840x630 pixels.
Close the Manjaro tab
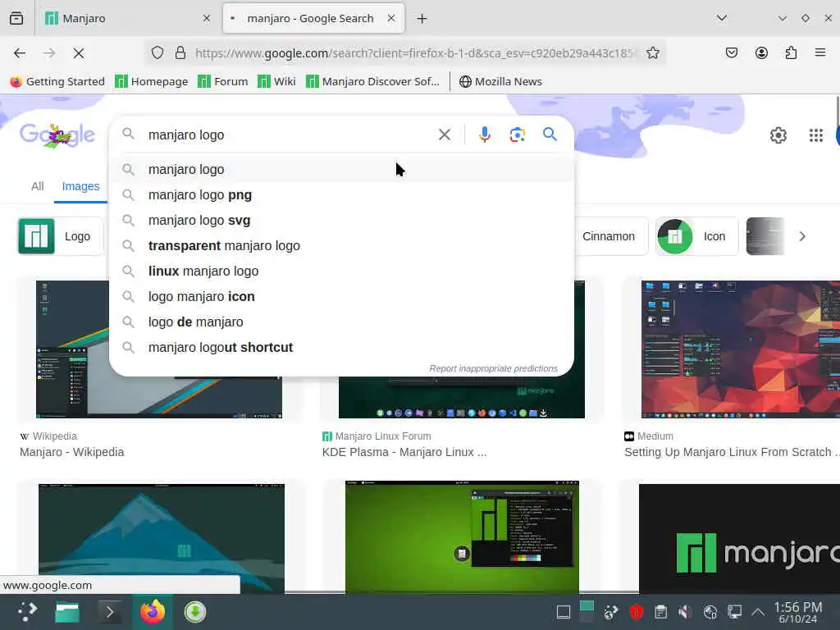click(207, 18)
